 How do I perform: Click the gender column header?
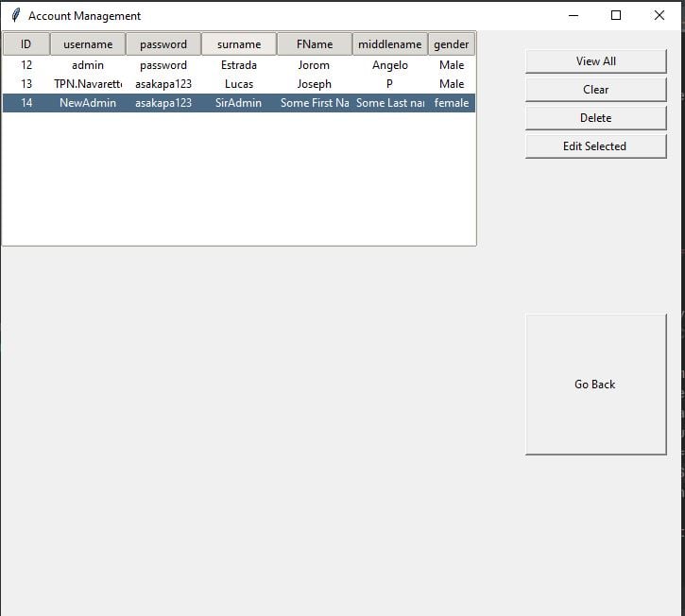click(x=452, y=44)
